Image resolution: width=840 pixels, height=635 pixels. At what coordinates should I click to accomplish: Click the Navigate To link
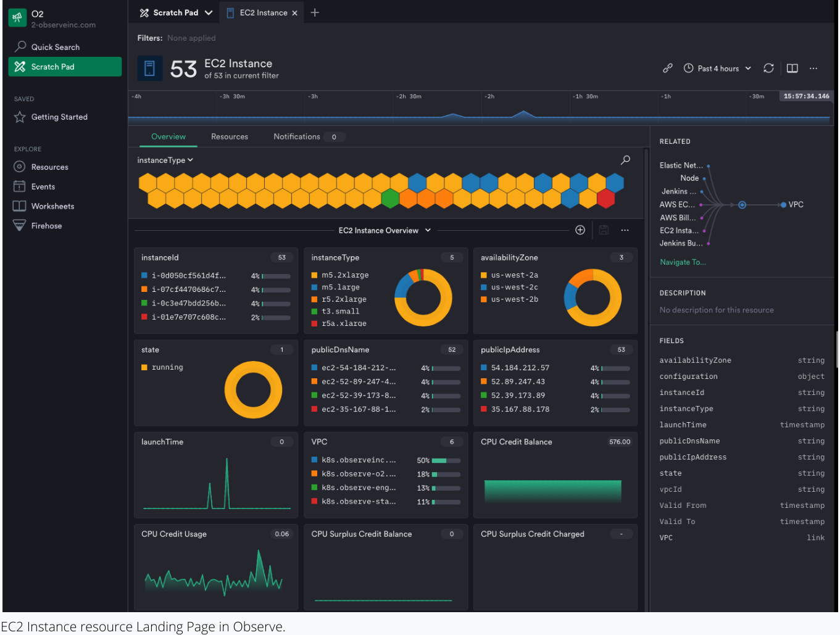tap(683, 262)
